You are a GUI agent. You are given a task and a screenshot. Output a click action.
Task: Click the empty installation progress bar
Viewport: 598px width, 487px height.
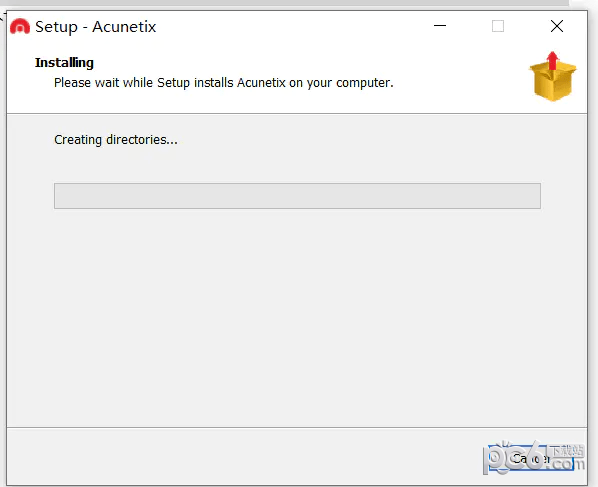pos(297,196)
